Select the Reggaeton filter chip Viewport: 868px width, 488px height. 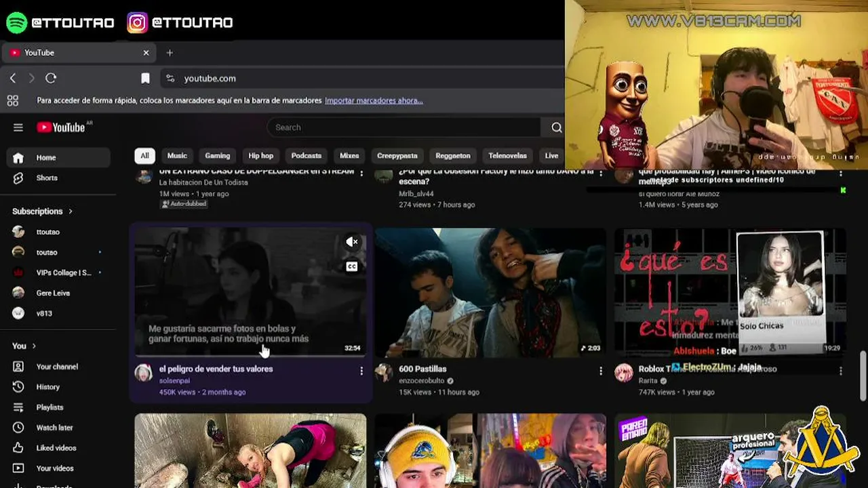(x=453, y=156)
